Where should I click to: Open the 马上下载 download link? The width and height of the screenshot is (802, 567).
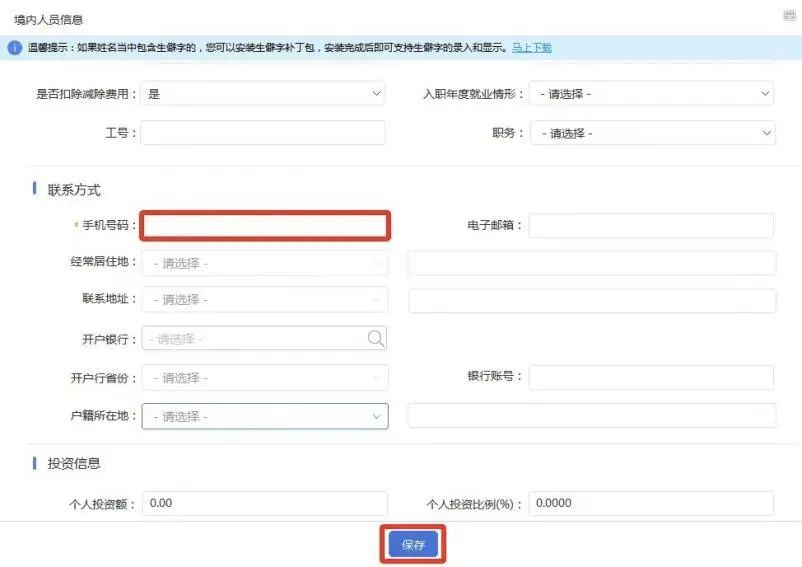coord(531,48)
